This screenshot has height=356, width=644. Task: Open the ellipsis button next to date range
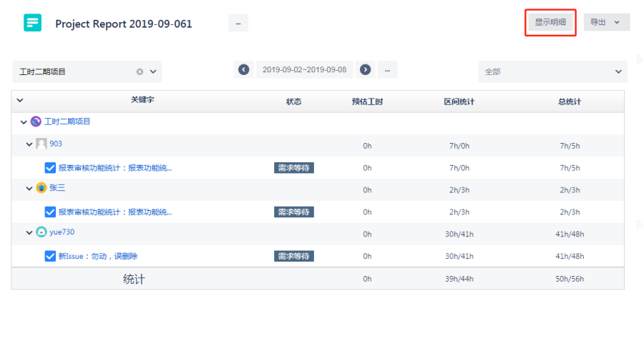tap(387, 69)
